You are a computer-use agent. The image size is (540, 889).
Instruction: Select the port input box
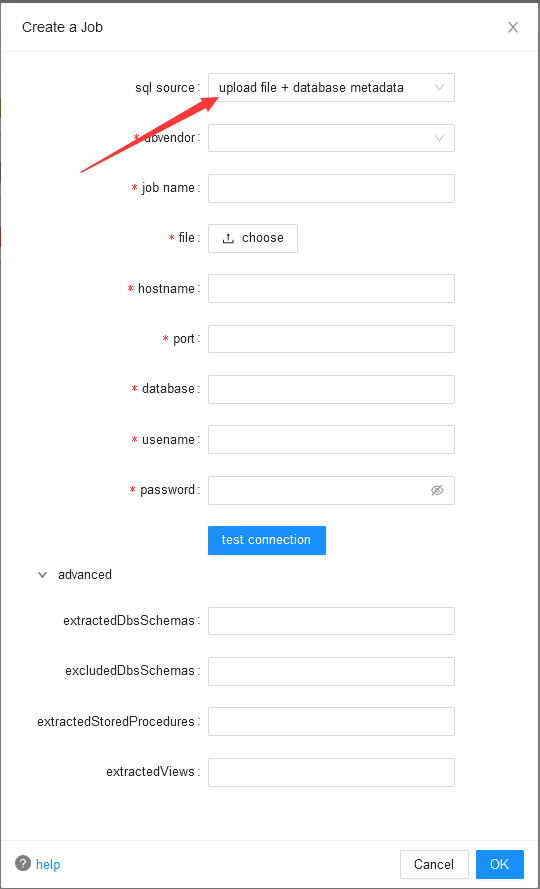[x=331, y=339]
